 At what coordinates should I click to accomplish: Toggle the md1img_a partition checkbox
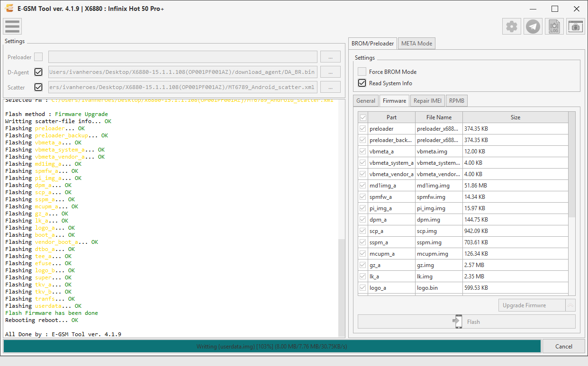(x=363, y=186)
